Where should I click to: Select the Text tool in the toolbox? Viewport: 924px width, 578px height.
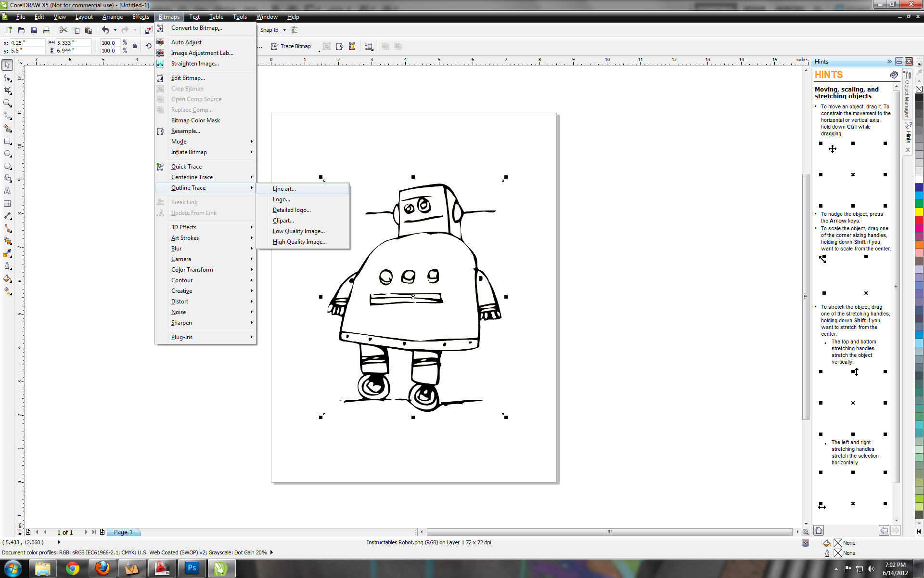(x=7, y=191)
